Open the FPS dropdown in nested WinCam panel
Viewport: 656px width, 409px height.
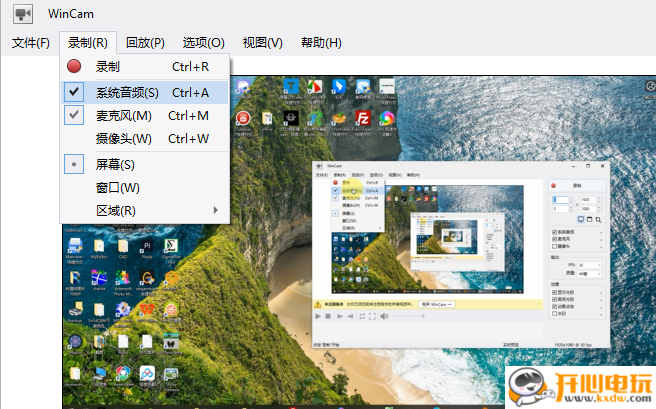click(589, 265)
